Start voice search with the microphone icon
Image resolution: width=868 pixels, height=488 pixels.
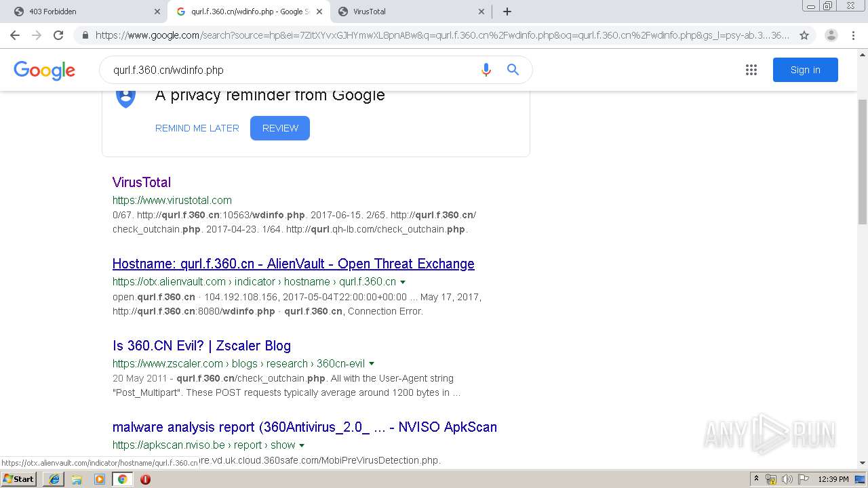(x=486, y=70)
